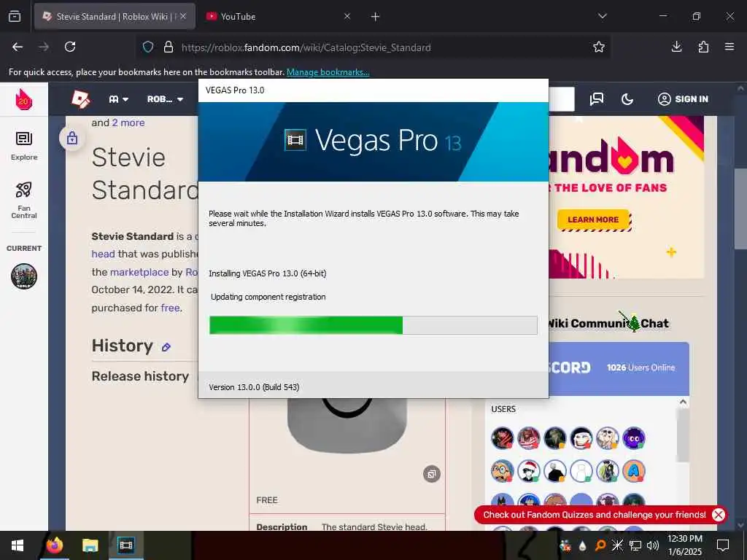Open network icon in system tray
The width and height of the screenshot is (747, 560).
635,545
